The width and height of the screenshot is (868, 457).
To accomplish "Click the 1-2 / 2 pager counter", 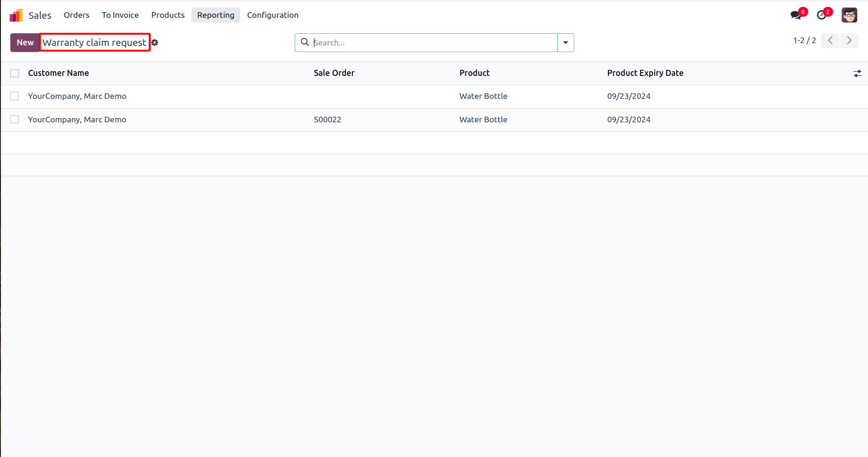I will [x=804, y=40].
